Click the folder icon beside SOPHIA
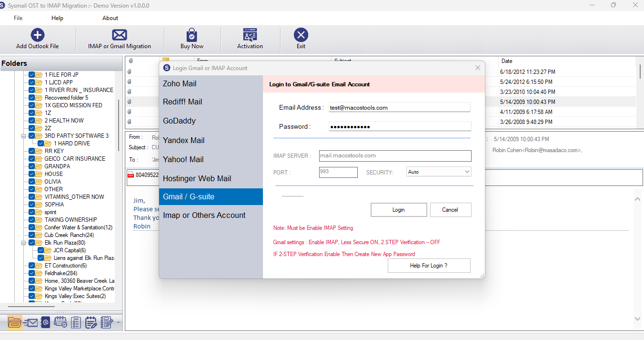This screenshot has width=644, height=340. tap(40, 205)
